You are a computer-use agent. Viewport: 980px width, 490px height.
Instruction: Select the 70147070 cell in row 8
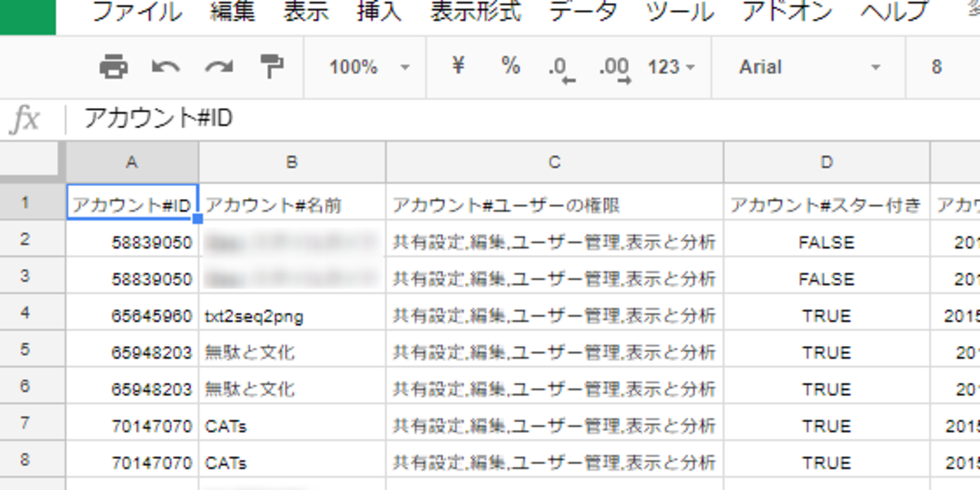(133, 460)
